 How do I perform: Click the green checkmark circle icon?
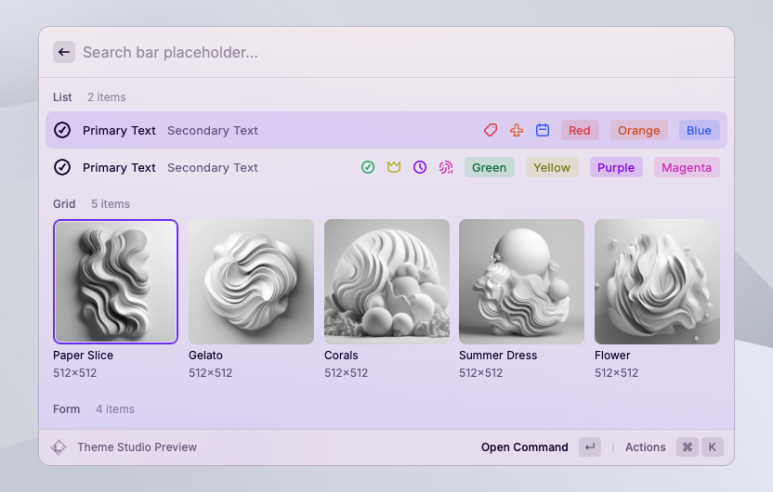coord(368,168)
